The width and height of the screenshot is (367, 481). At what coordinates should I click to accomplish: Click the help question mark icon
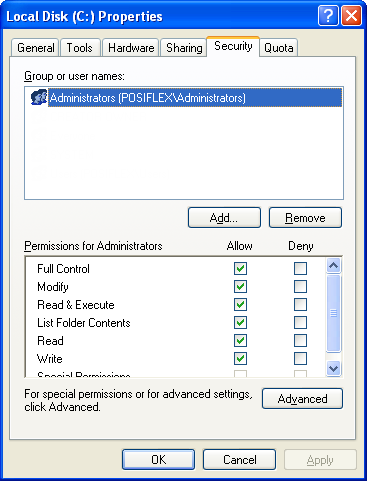(328, 16)
